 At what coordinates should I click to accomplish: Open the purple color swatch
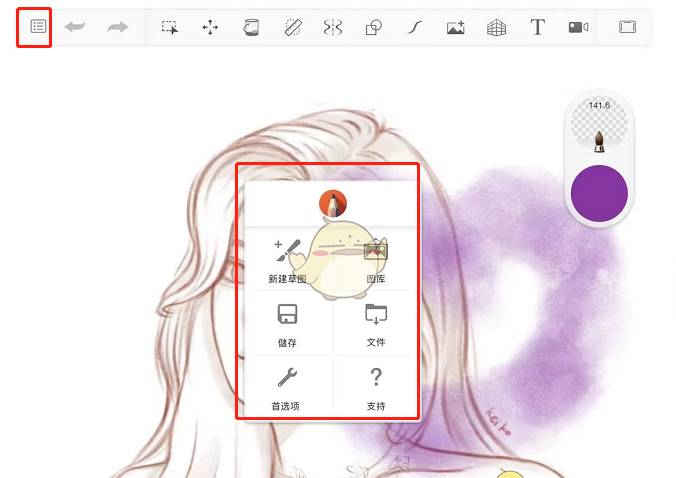599,193
